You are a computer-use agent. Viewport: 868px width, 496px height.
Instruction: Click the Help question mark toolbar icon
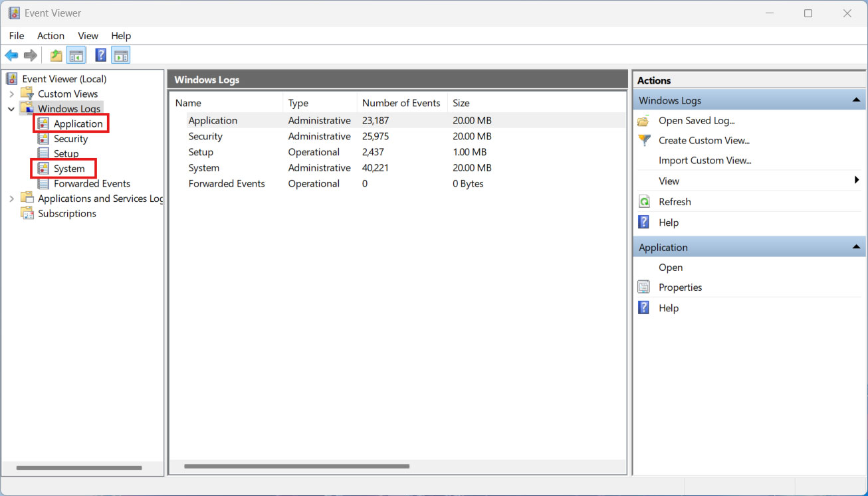pos(101,56)
